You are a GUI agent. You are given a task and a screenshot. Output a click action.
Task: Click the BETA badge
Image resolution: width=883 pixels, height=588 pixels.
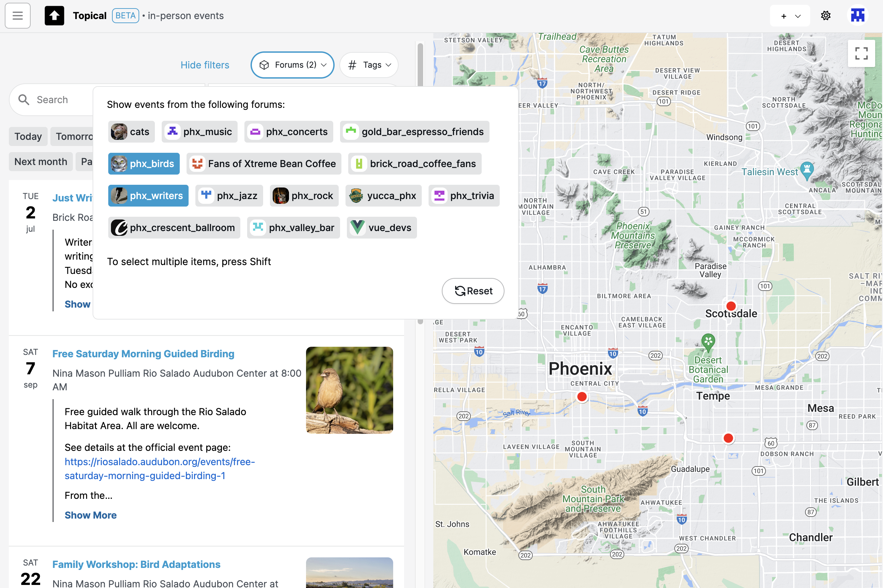click(126, 16)
